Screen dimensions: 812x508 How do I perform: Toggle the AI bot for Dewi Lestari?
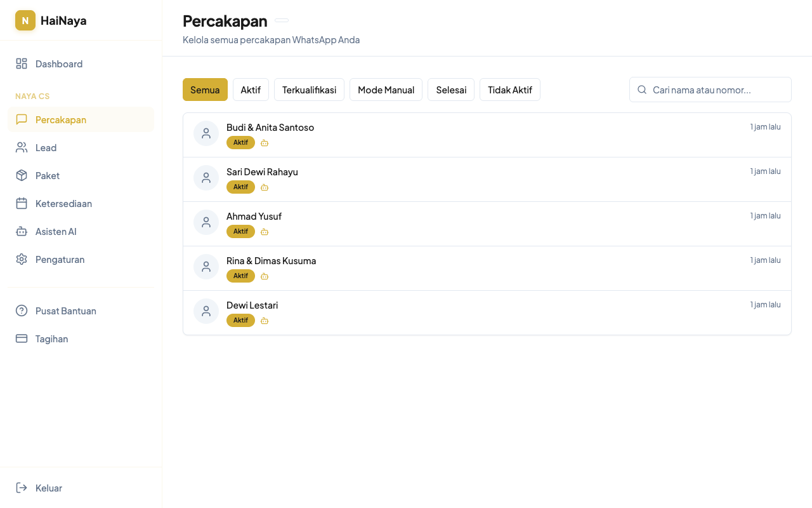(265, 320)
